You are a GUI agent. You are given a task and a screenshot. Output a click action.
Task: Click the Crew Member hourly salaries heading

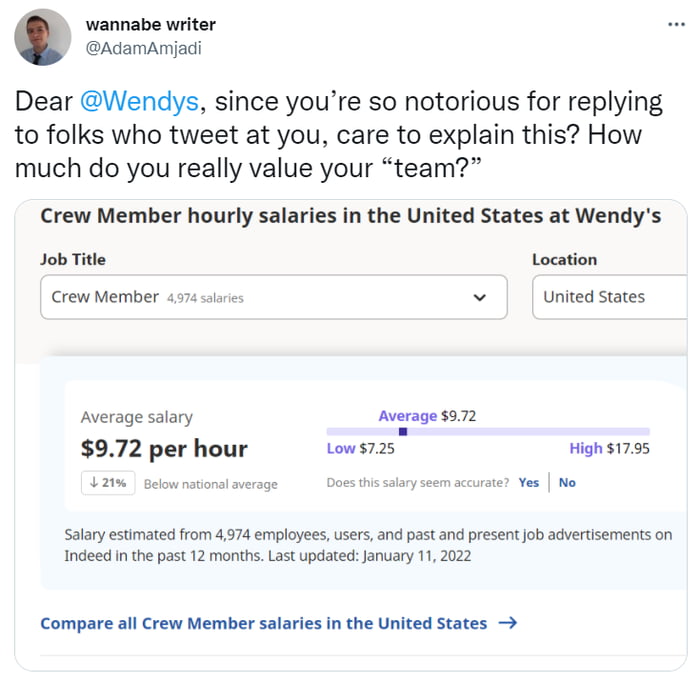coord(350,215)
